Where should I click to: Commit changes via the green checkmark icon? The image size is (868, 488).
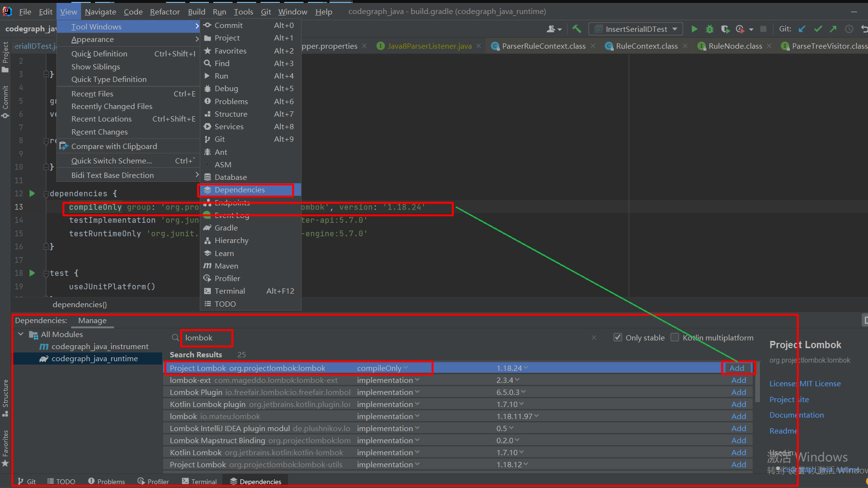818,28
